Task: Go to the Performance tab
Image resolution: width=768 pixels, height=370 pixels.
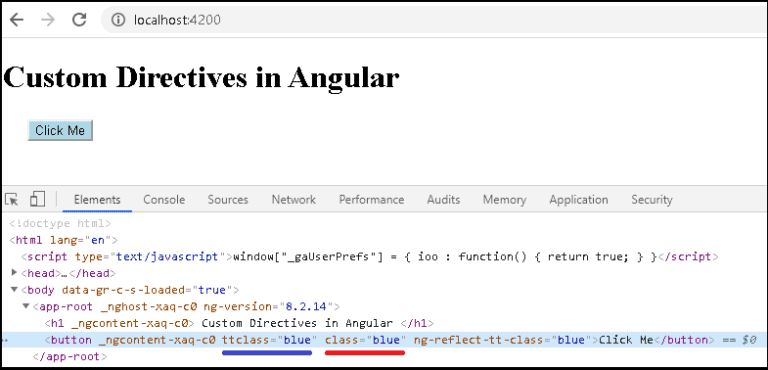Action: (371, 200)
